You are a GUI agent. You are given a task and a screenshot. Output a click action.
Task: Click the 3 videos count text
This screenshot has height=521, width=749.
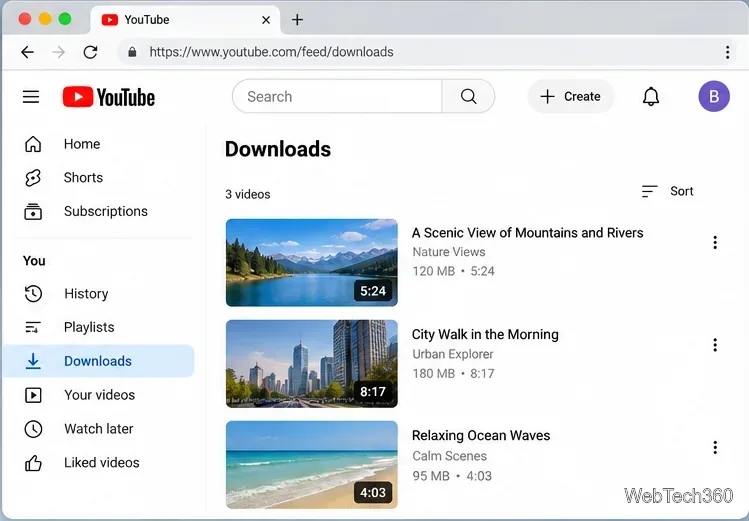pos(248,194)
